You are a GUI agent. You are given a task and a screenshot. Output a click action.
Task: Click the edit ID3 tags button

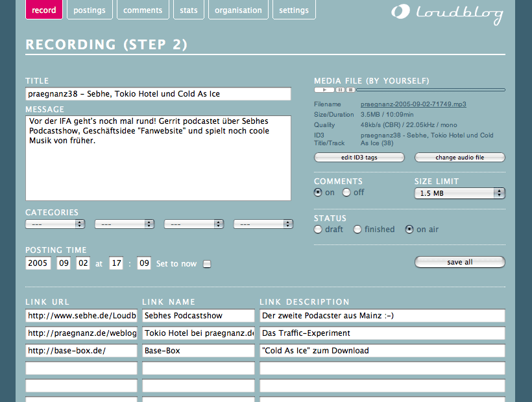click(x=359, y=158)
